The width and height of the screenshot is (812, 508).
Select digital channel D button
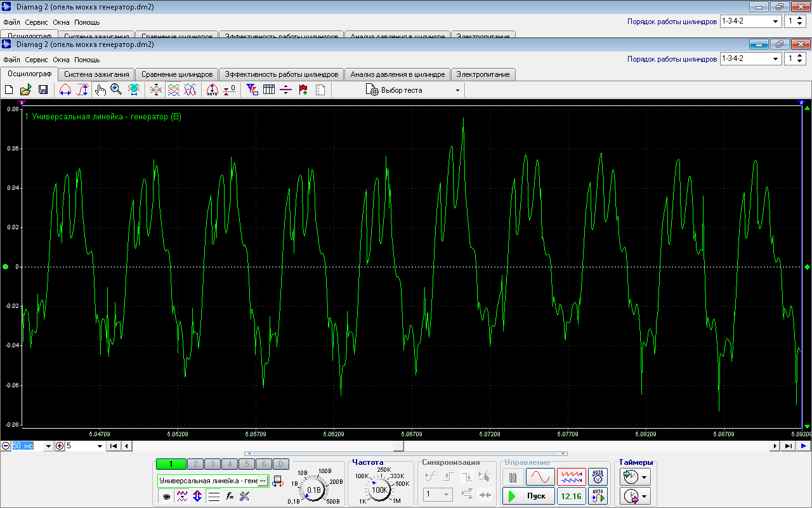point(281,465)
